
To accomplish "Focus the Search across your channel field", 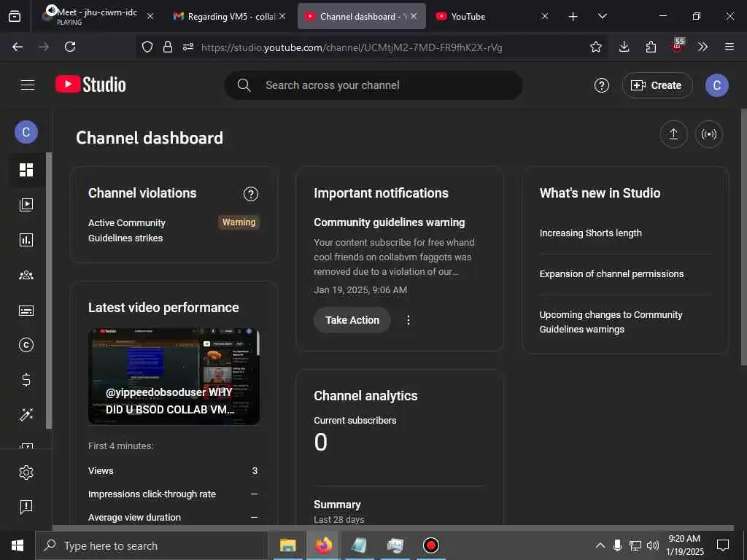I will pyautogui.click(x=373, y=85).
